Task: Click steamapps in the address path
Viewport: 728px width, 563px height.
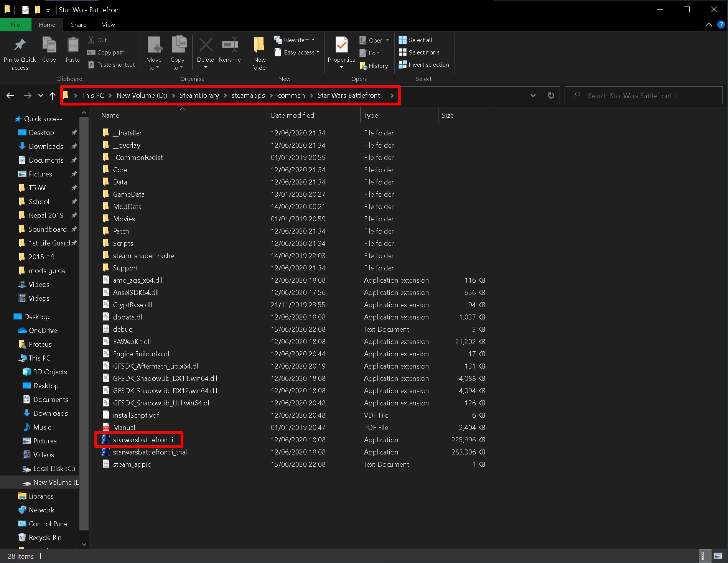Action: click(248, 95)
